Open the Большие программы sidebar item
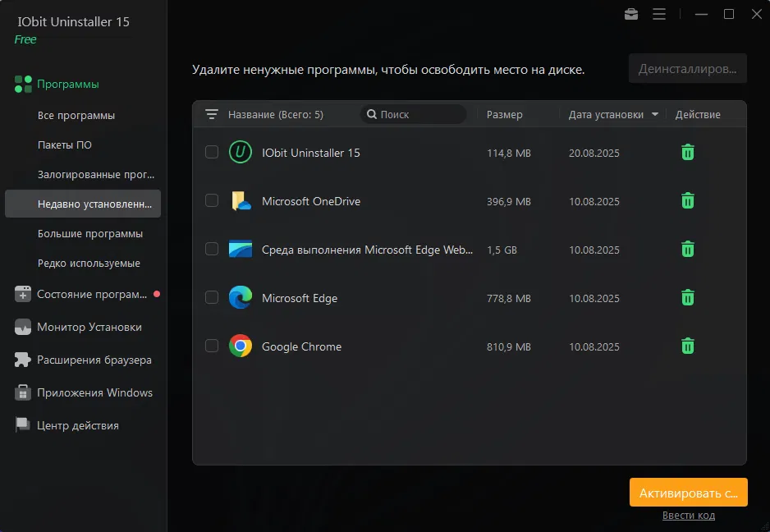Screen dimensions: 770x532 90,234
